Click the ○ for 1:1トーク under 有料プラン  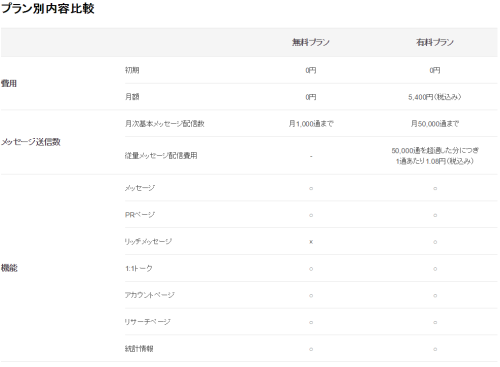435,269
